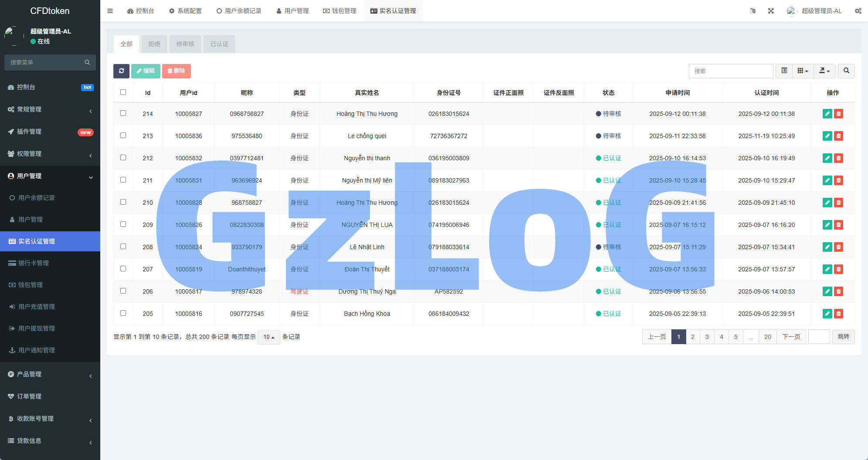Viewport: 868px width, 460px height.
Task: Select the checkbox for row 213
Action: click(123, 135)
